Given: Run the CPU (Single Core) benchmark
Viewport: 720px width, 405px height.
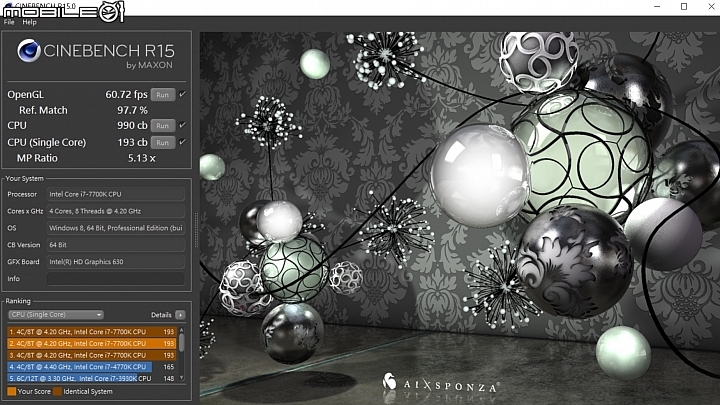Looking at the screenshot, I should [x=163, y=142].
